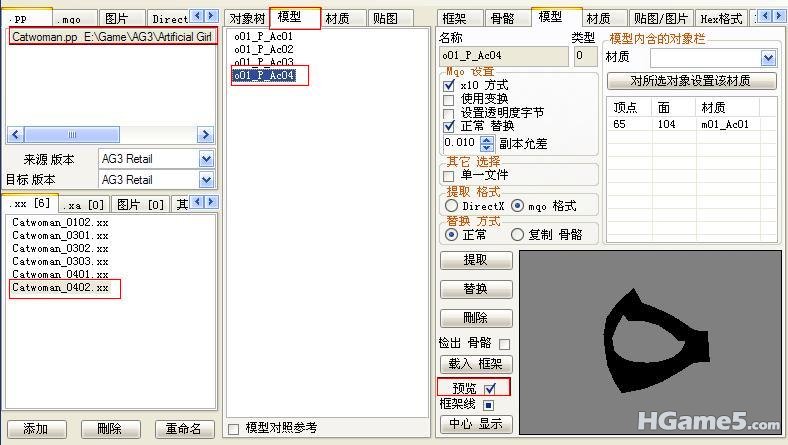Open the 目标 版本 dropdown

point(206,180)
